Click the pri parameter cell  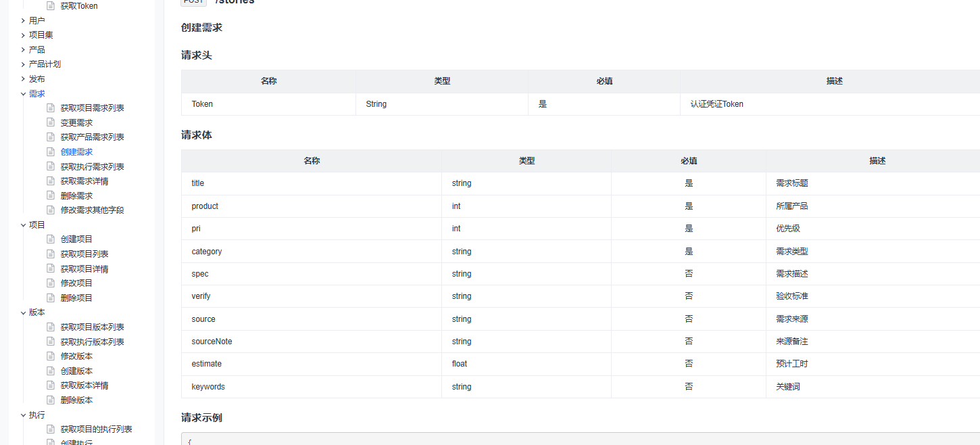click(312, 229)
